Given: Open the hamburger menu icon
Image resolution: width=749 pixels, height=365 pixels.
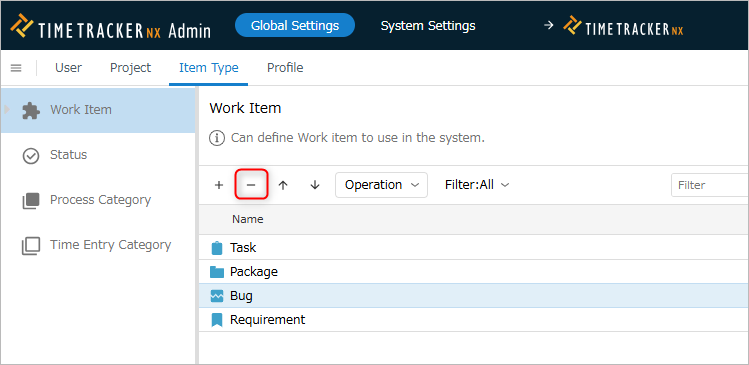Looking at the screenshot, I should point(16,68).
